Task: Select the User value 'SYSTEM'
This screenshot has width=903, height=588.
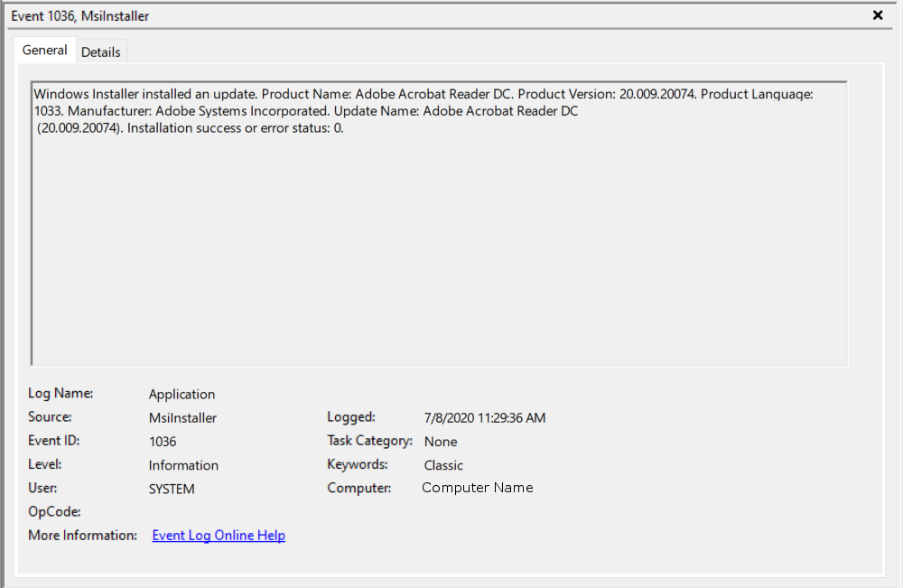Action: coord(172,489)
